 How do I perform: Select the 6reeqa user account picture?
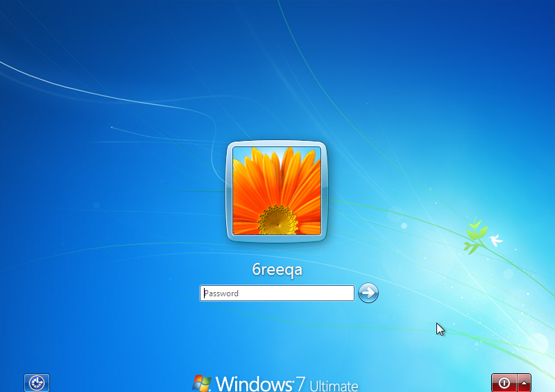point(277,191)
